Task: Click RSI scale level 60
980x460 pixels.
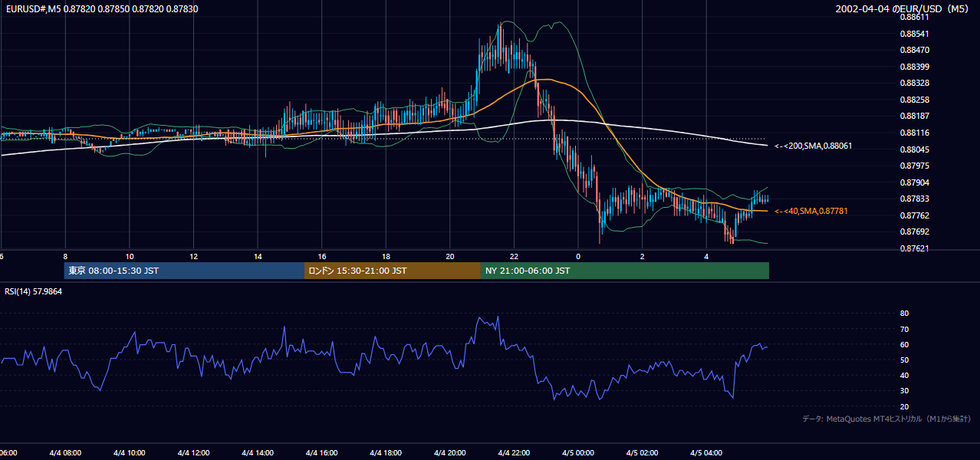Action: (x=904, y=344)
